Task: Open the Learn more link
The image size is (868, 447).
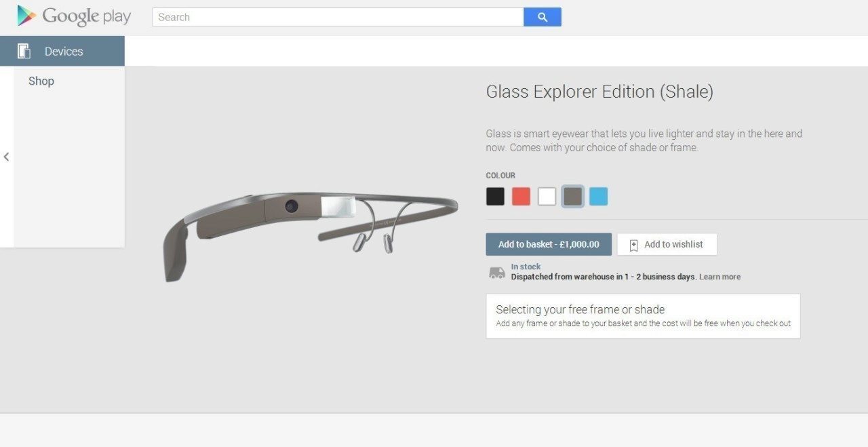Action: point(720,277)
